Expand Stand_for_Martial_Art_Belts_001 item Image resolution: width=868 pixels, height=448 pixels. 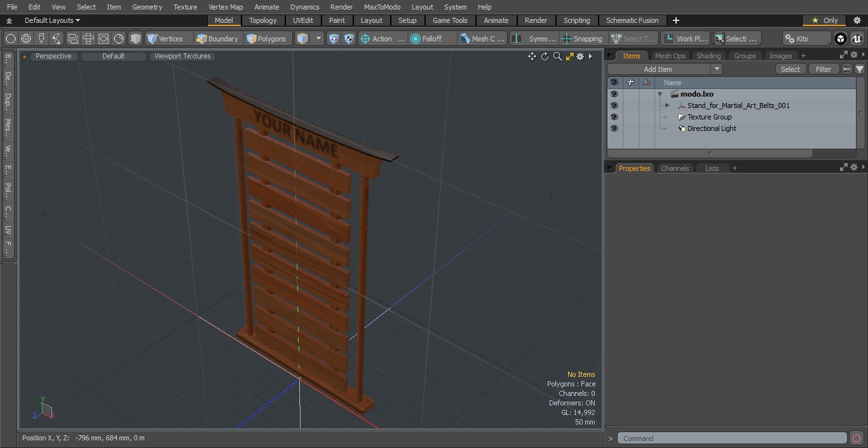coord(667,105)
